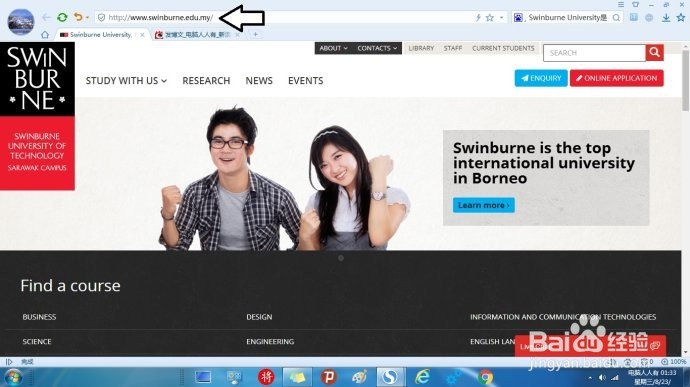Open a new tab with plus button
The height and width of the screenshot is (387, 690).
[x=255, y=34]
